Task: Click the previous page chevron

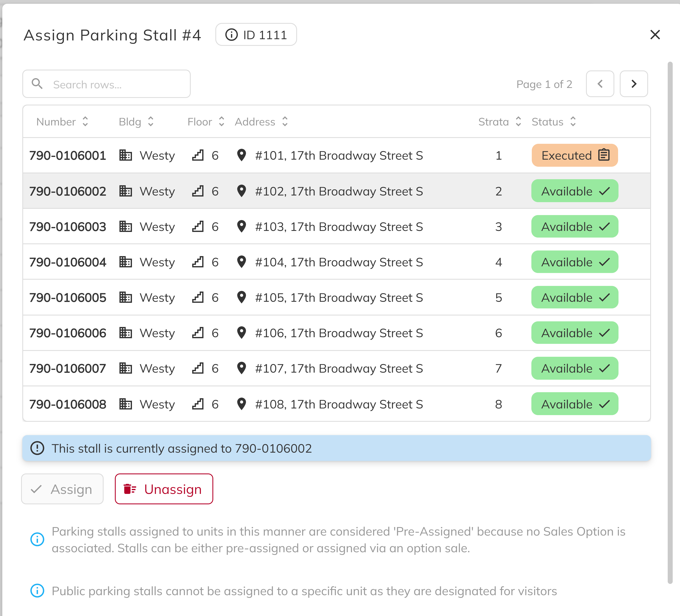Action: (600, 84)
